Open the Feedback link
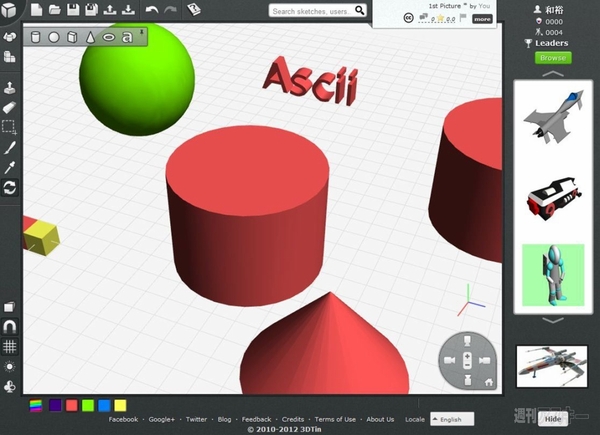Viewport: 600px width, 435px height. click(x=256, y=419)
